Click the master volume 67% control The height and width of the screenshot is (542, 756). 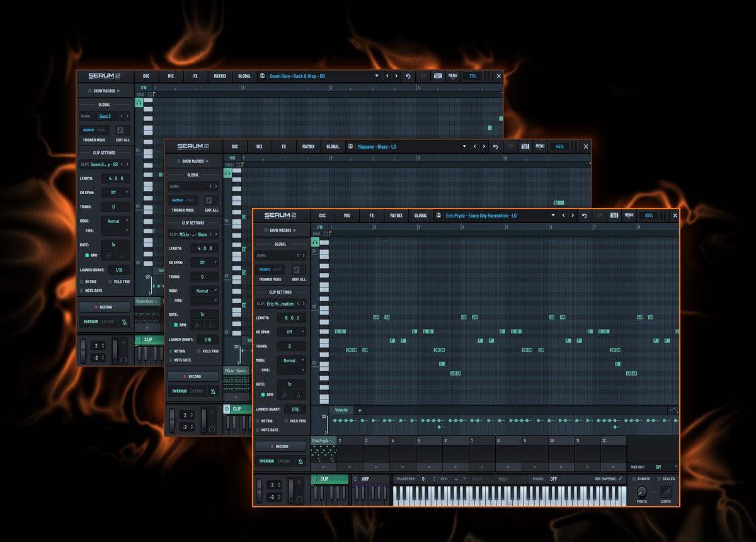click(x=649, y=216)
